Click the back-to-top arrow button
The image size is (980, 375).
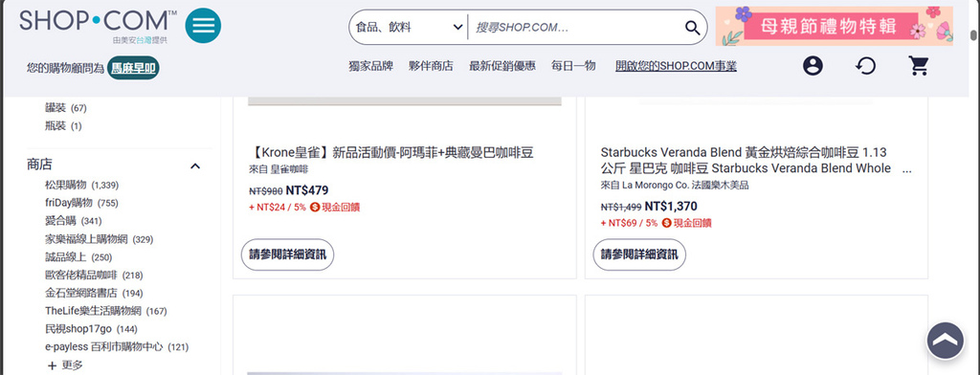tap(945, 341)
